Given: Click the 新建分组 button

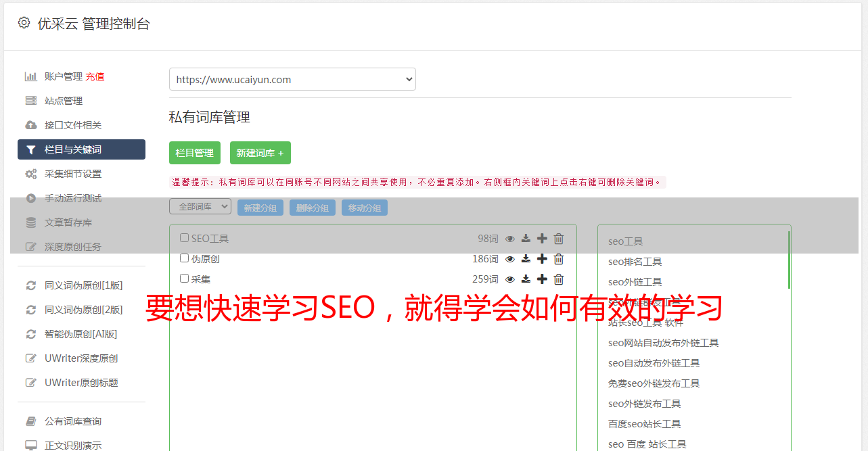Looking at the screenshot, I should click(260, 208).
